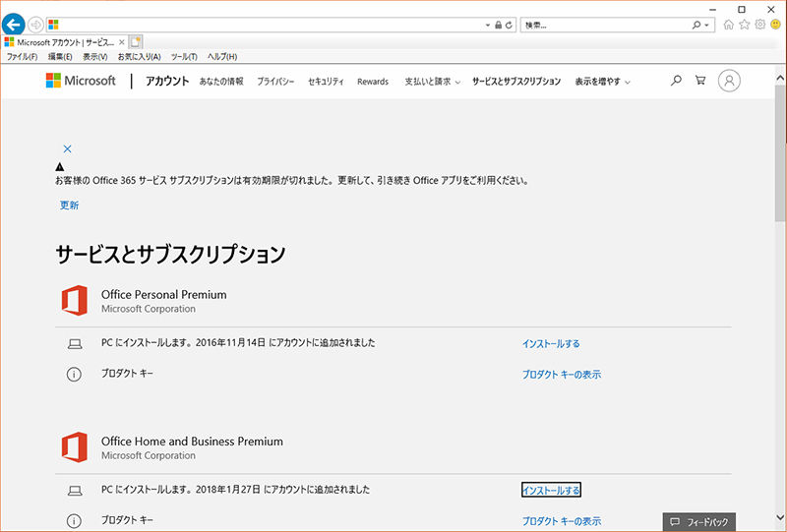Click the browser search magnifier icon
Viewport: 787px width, 532px height.
696,26
